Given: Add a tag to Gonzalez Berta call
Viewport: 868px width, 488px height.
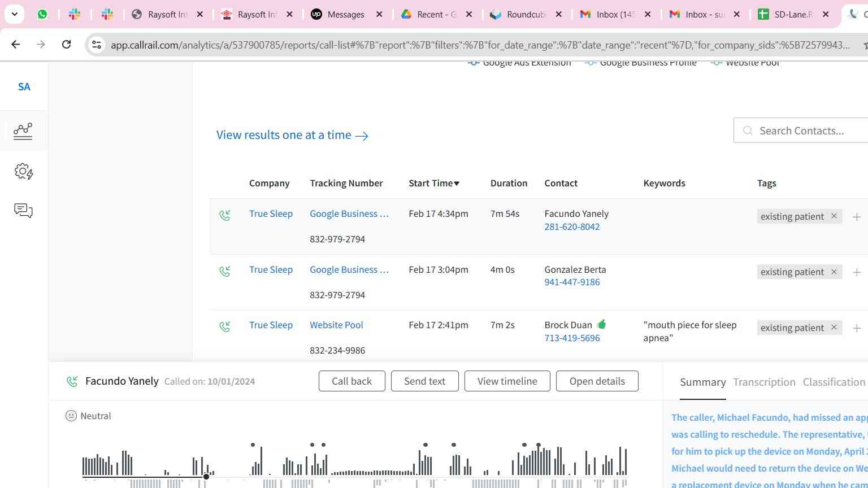Looking at the screenshot, I should pyautogui.click(x=857, y=272).
